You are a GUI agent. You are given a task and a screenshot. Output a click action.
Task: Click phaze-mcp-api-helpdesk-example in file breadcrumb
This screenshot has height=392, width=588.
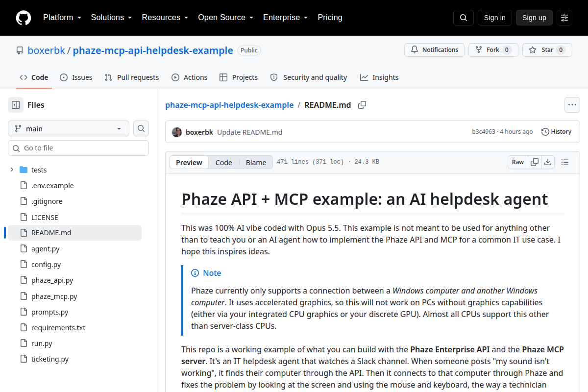point(229,105)
